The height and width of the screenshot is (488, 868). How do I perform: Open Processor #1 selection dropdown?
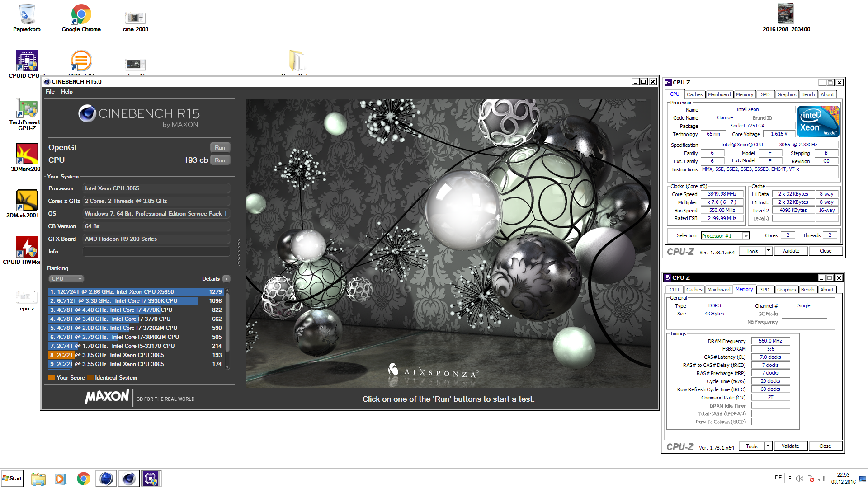click(x=725, y=236)
